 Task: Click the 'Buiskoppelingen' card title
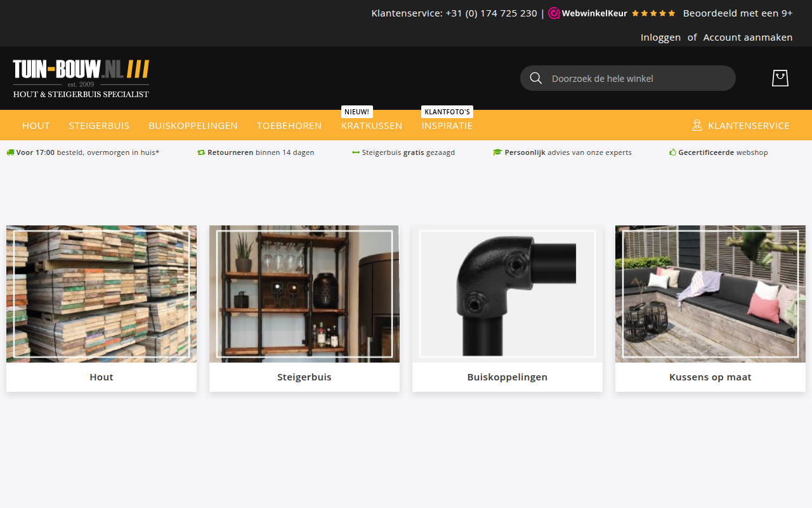507,377
